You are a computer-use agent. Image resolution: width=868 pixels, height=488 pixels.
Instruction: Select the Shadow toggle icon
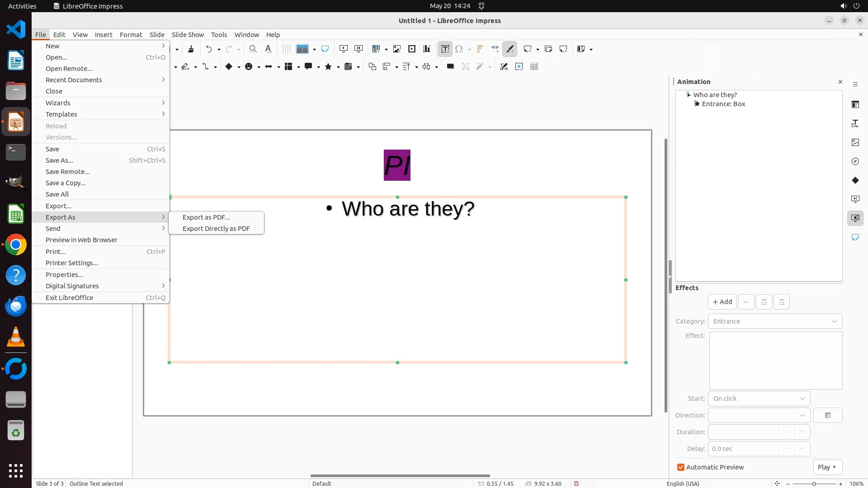coord(450,66)
